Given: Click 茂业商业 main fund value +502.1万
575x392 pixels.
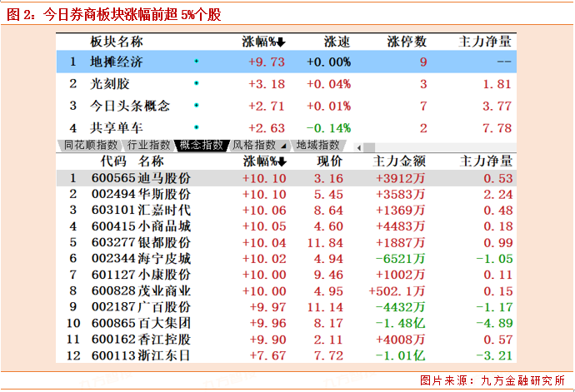Looking at the screenshot, I should (x=397, y=291).
